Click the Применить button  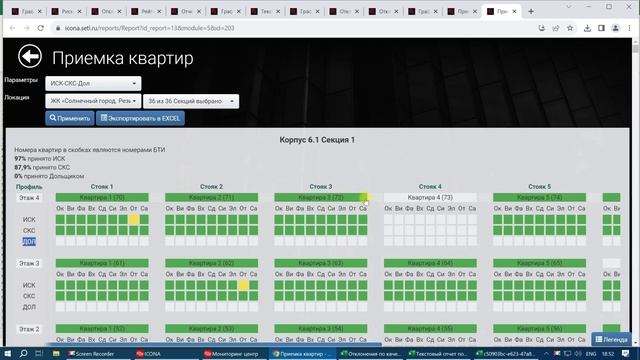point(70,118)
